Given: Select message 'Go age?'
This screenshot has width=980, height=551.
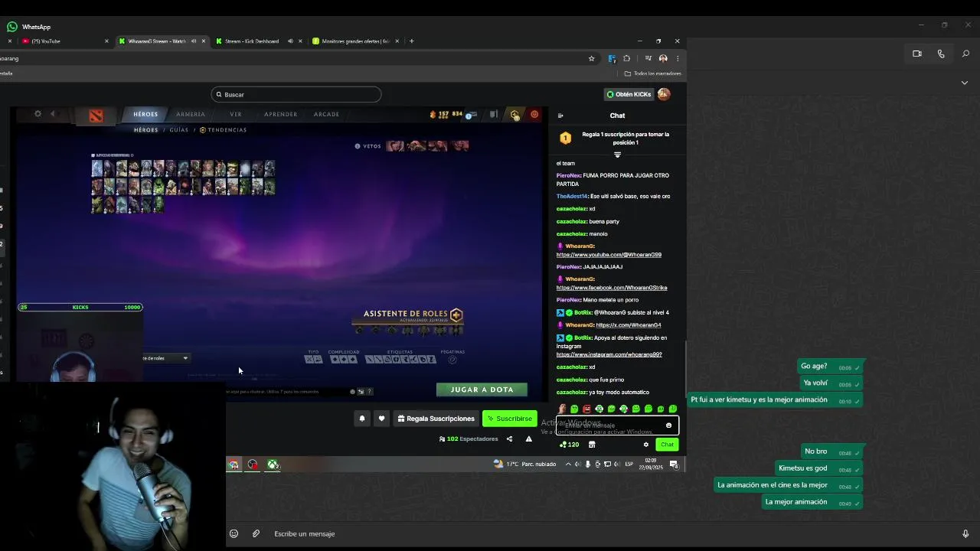Looking at the screenshot, I should pyautogui.click(x=830, y=367).
